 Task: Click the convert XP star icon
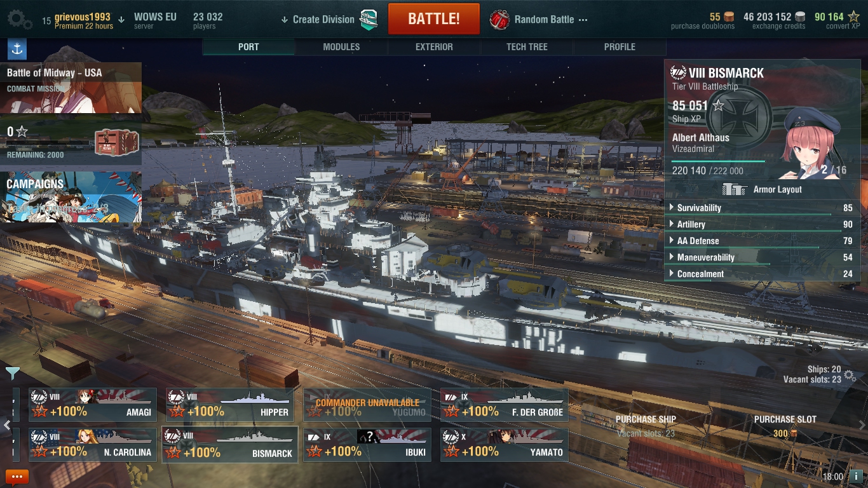pyautogui.click(x=853, y=17)
